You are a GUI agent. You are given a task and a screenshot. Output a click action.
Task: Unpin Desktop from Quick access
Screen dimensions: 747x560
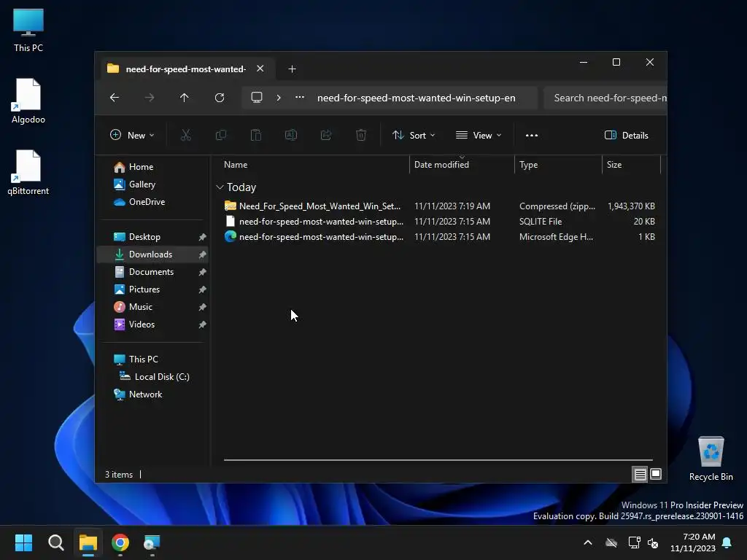pyautogui.click(x=203, y=237)
